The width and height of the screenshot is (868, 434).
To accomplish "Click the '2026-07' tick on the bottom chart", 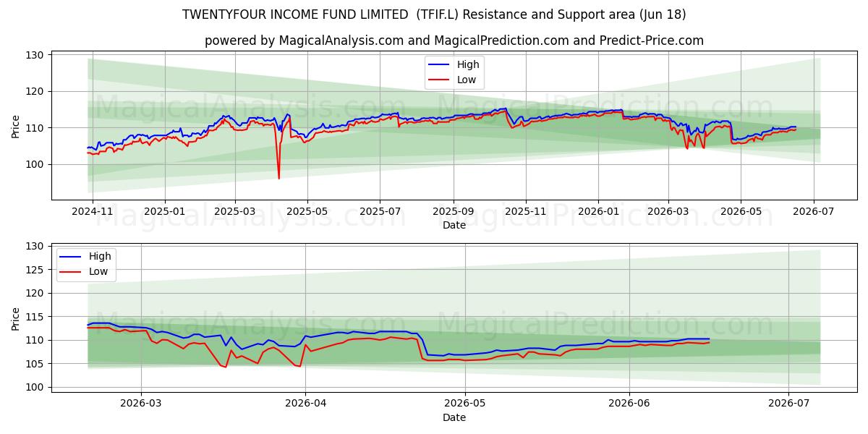I will tap(788, 403).
